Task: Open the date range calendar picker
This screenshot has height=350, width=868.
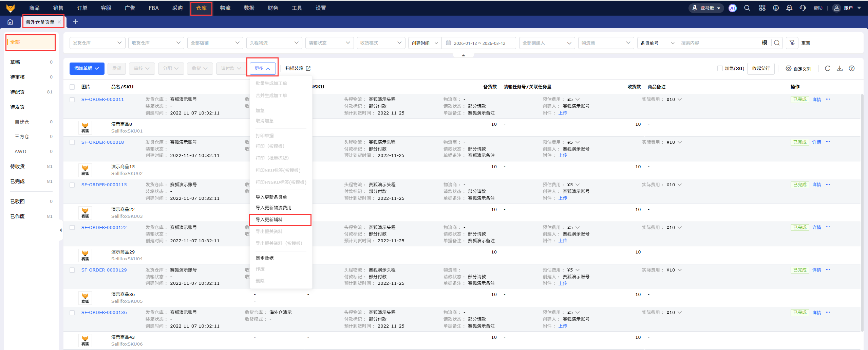Action: (x=478, y=43)
